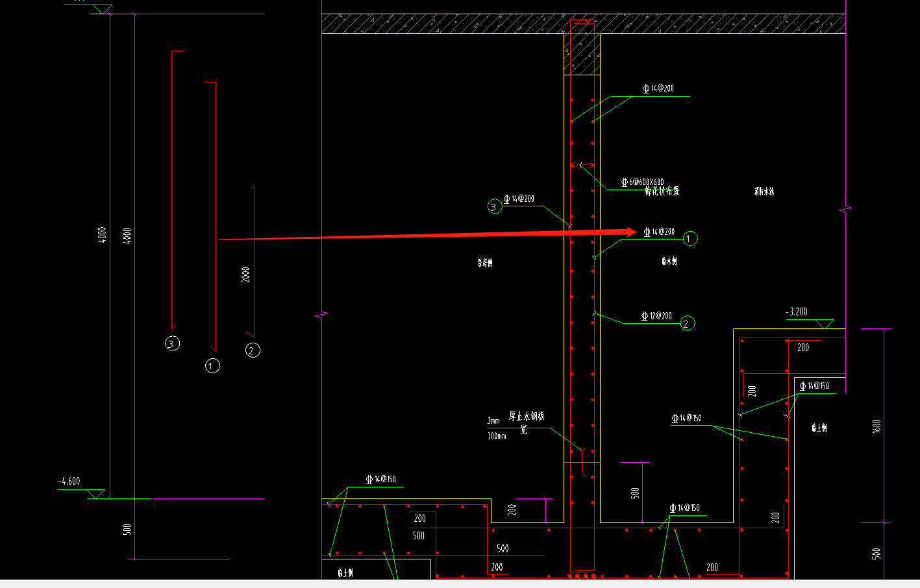The height and width of the screenshot is (588, 920).
Task: Select the 500 dimension below the -4.600 level
Action: pos(127,530)
